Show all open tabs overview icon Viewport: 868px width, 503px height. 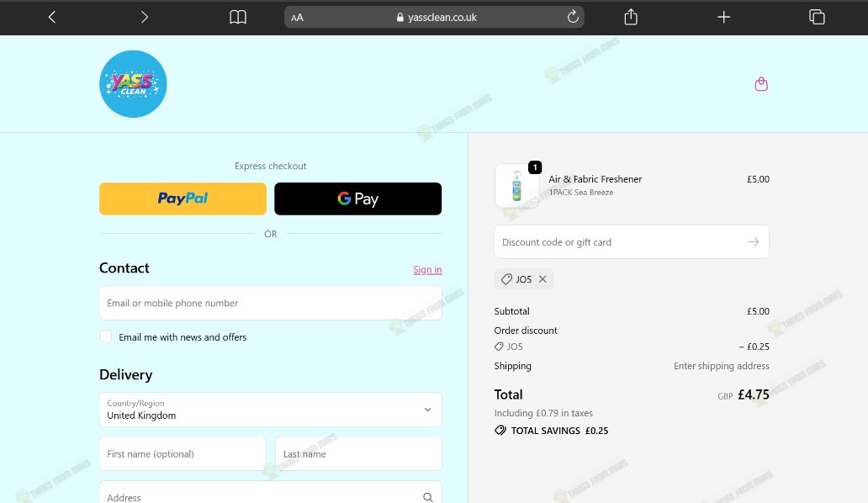point(817,17)
